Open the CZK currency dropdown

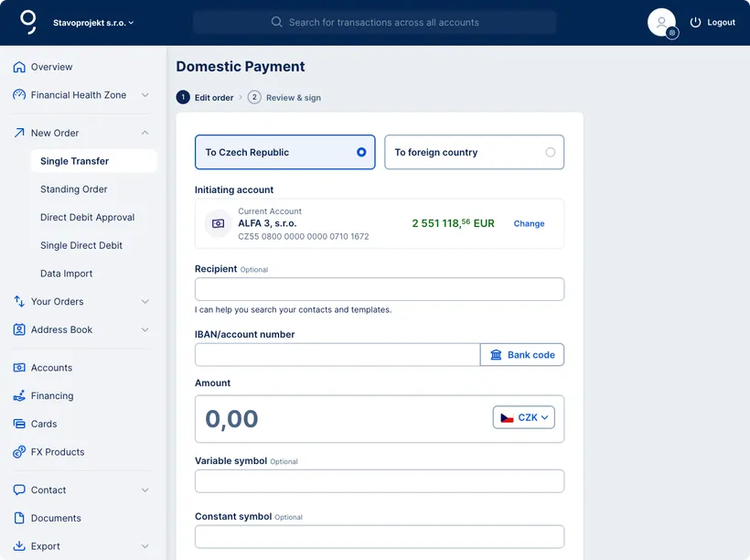[524, 416]
